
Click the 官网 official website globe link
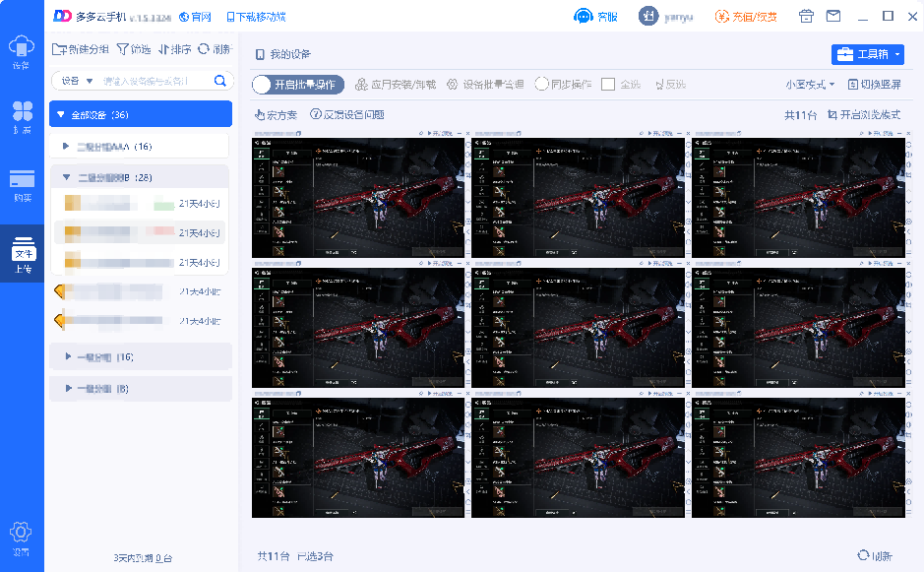click(x=195, y=17)
